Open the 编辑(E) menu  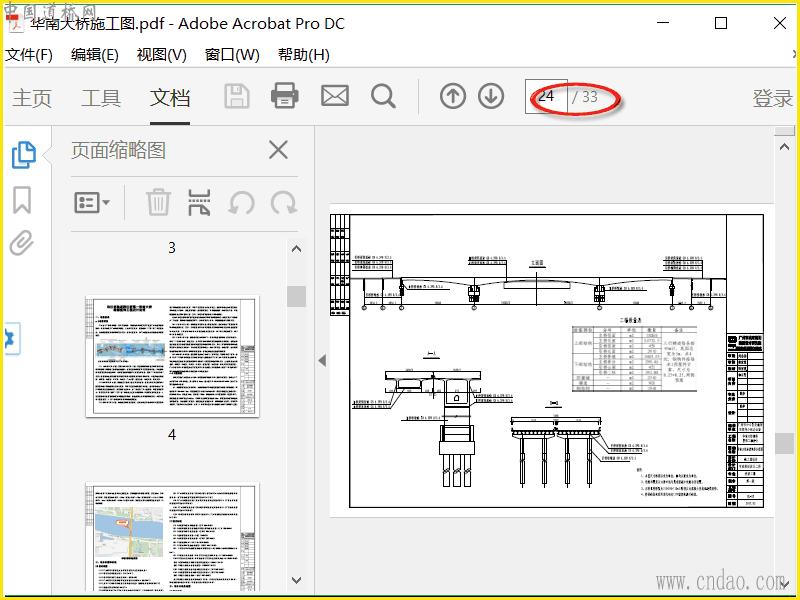[x=95, y=55]
